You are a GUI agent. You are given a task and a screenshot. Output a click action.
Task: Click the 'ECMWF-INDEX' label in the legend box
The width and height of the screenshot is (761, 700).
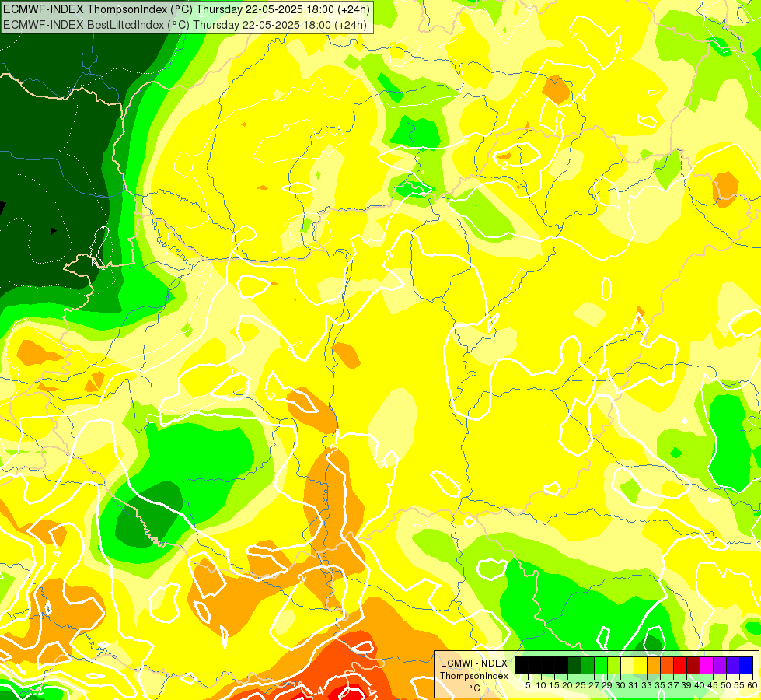(473, 663)
